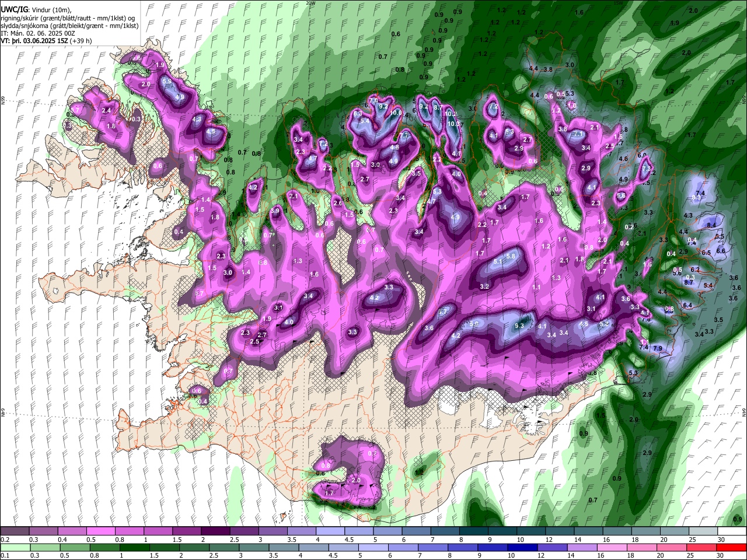Pick the dark purple swatch labeled 2 in upper scale
The height and width of the screenshot is (560, 747).
(215, 531)
